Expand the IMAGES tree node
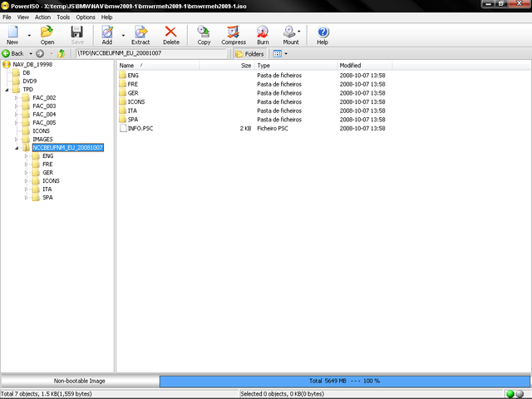This screenshot has width=532, height=399. click(x=16, y=140)
